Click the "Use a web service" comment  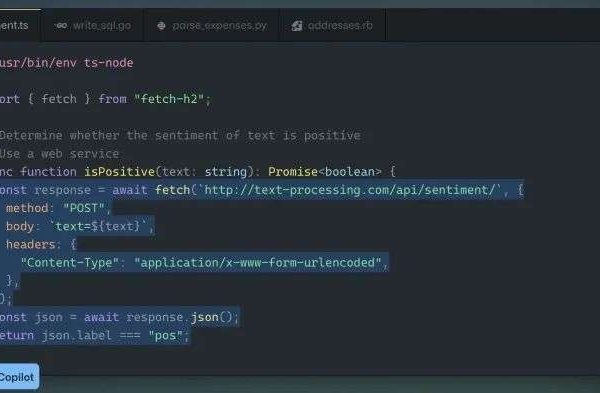click(59, 154)
